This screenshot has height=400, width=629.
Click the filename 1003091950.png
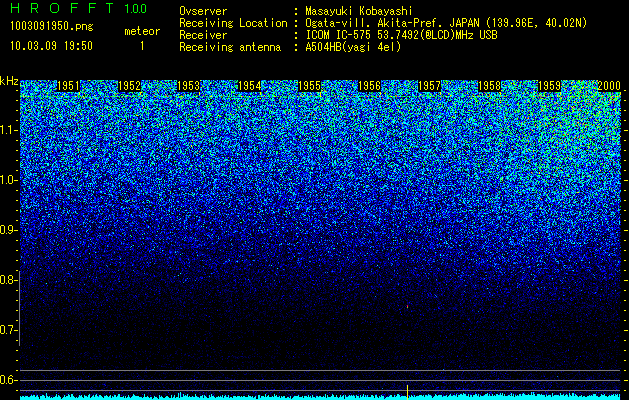(x=52, y=27)
